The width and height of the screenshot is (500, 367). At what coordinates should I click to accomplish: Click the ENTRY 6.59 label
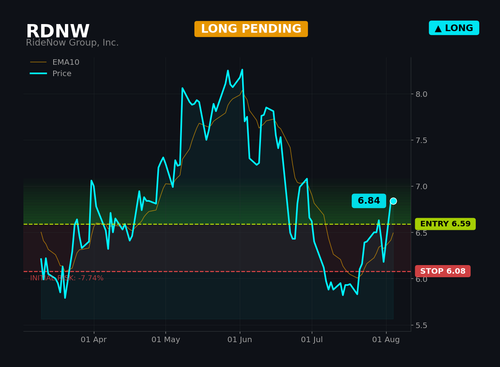[x=445, y=224]
